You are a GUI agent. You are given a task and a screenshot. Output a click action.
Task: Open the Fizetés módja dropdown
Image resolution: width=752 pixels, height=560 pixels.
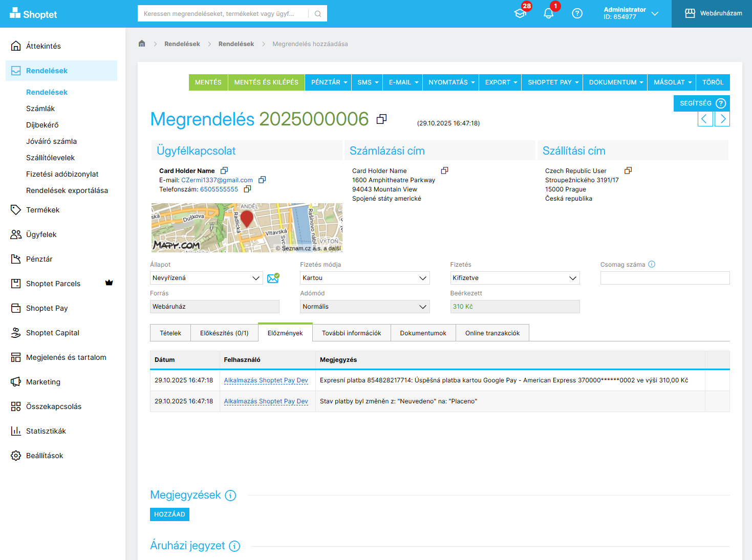364,278
